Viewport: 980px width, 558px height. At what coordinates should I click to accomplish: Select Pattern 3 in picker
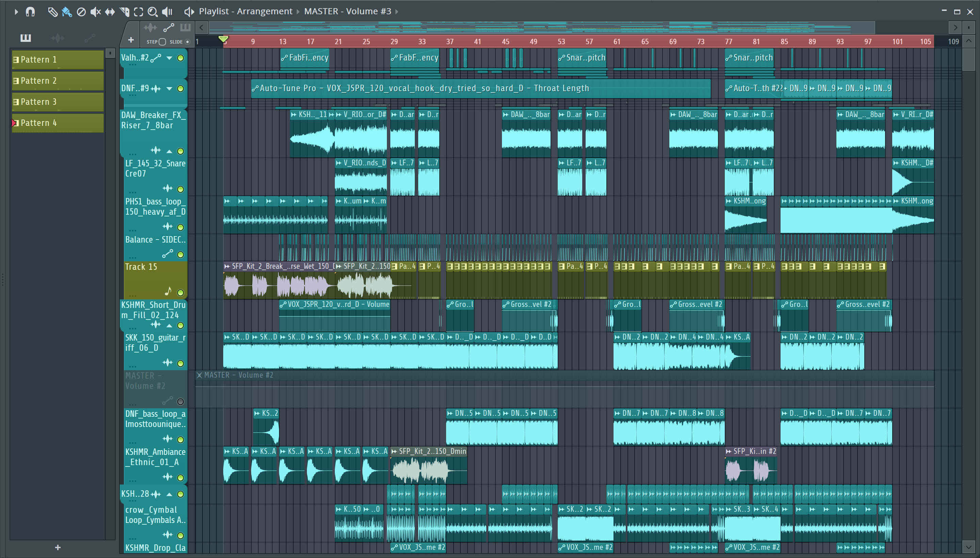(58, 101)
